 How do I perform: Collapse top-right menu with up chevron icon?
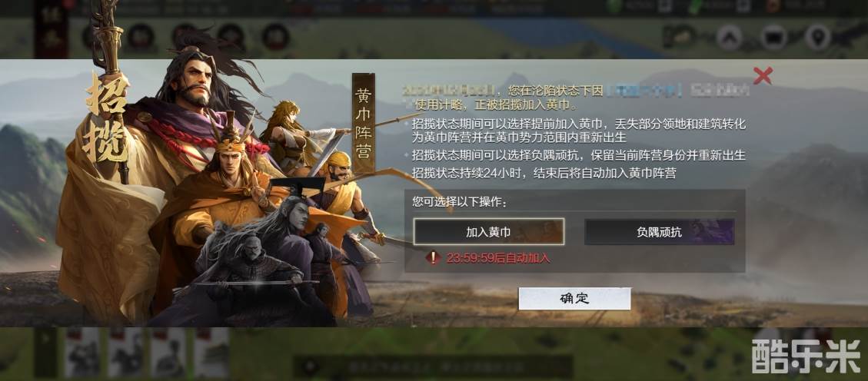(729, 38)
